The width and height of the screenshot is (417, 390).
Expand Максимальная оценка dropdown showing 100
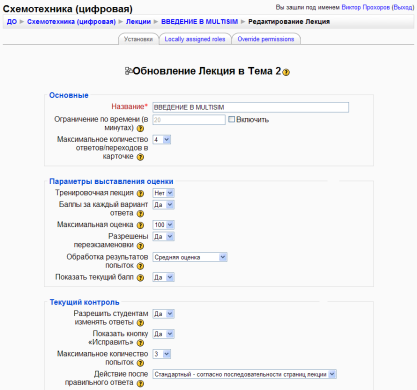[163, 225]
